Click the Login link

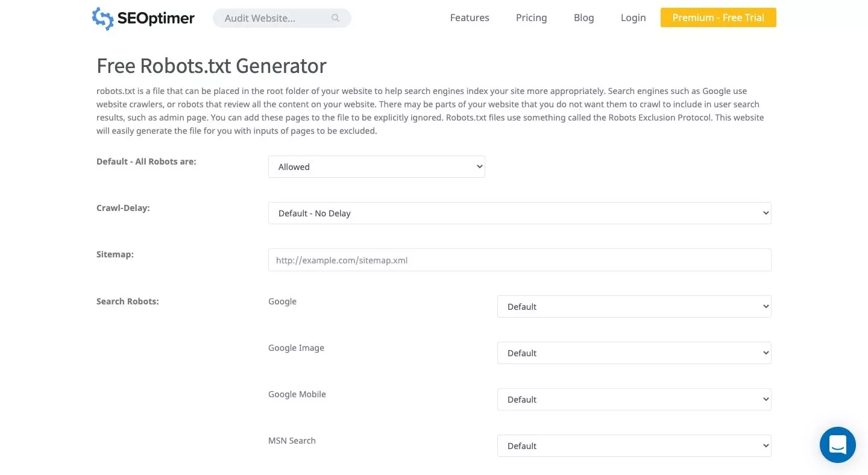[633, 17]
